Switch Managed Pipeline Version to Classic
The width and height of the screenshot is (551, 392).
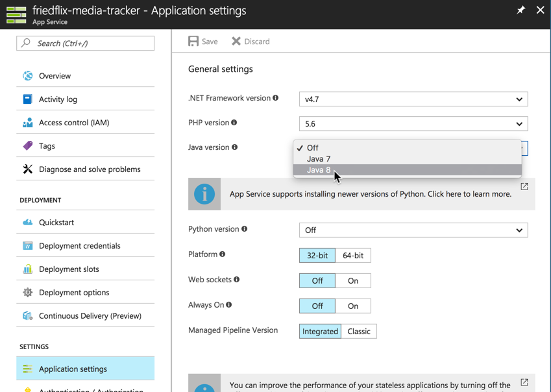359,332
